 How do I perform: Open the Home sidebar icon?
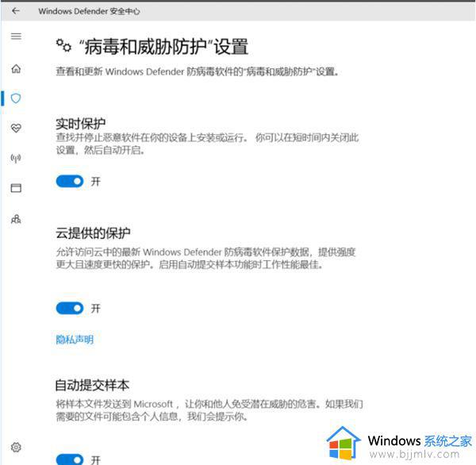coord(16,69)
